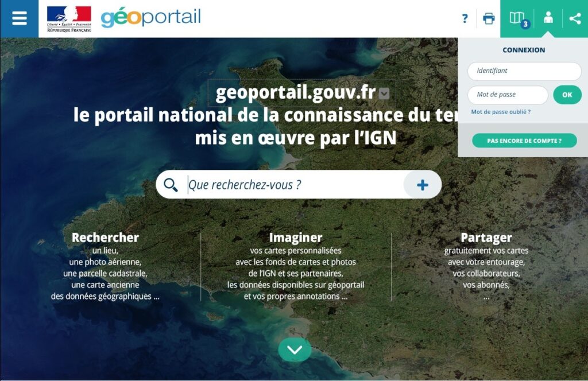Image resolution: width=588 pixels, height=381 pixels.
Task: Click the Rechercher heading
Action: [x=106, y=238]
